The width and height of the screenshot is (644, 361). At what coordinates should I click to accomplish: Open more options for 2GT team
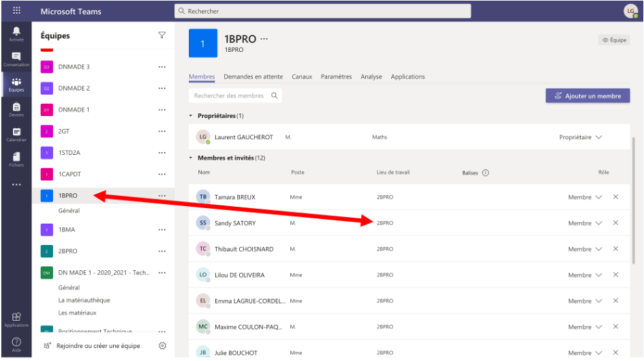(162, 132)
